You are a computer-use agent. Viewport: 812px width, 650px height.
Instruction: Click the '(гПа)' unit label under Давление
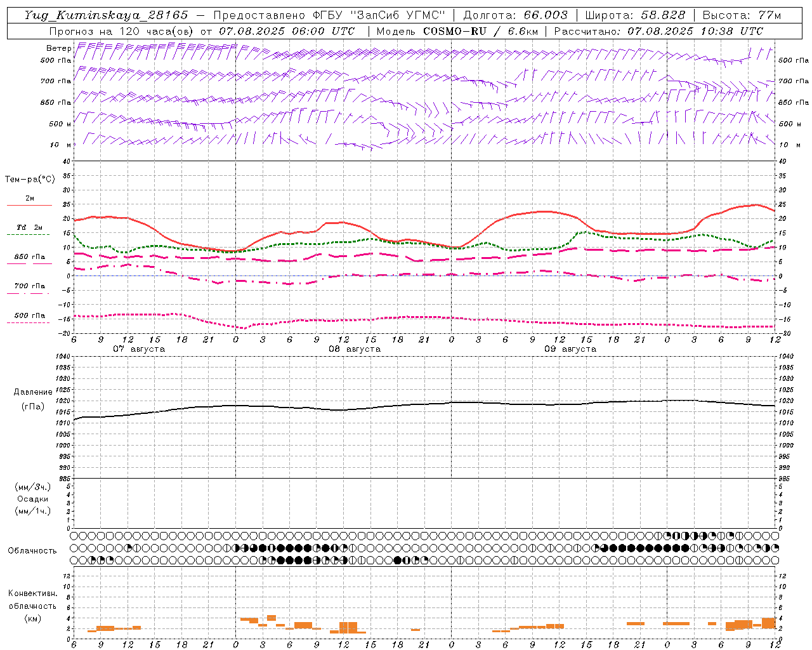(33, 406)
